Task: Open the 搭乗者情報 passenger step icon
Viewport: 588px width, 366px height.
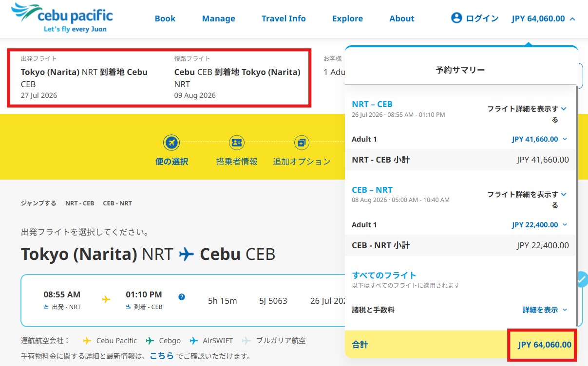Action: pos(236,142)
